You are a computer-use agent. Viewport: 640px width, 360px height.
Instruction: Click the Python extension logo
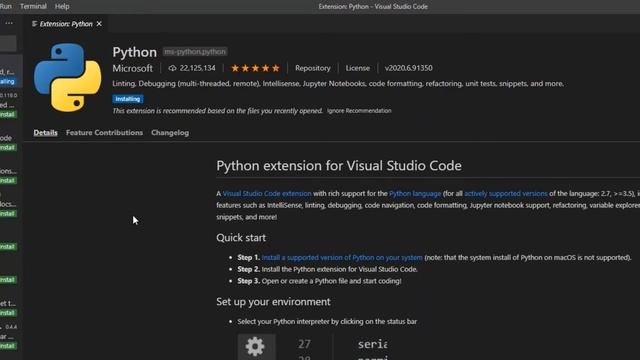tap(68, 78)
